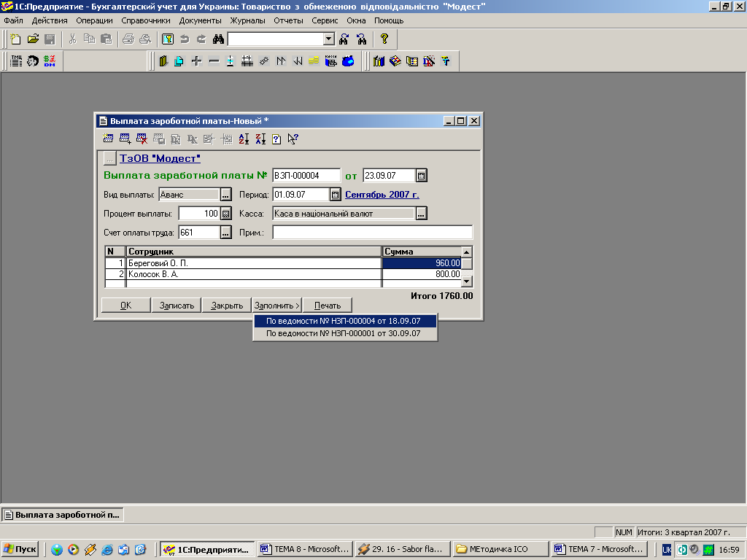Image resolution: width=747 pixels, height=560 pixels.
Task: Click the document number field ВЗП-000004
Action: pyautogui.click(x=306, y=176)
